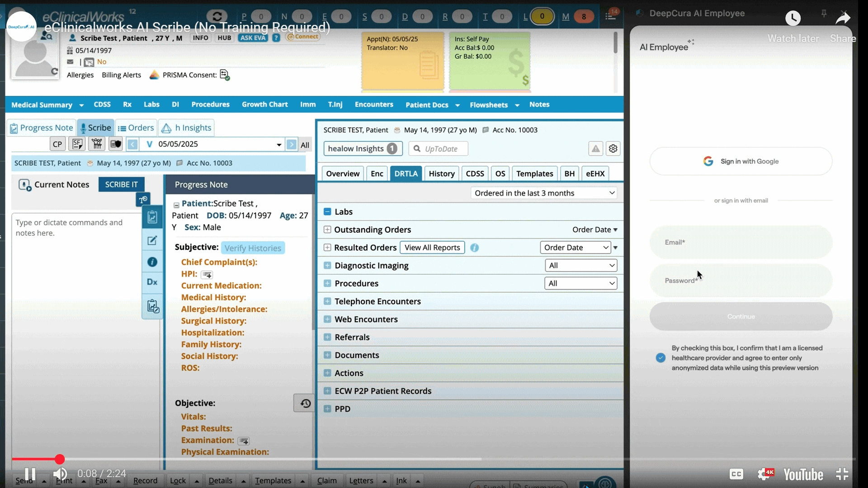Switch to the Orders tab
This screenshot has width=868, height=488.
[136, 128]
